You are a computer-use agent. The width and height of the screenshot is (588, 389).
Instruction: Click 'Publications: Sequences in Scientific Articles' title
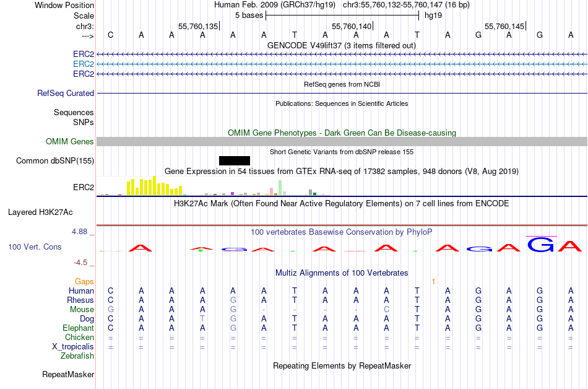click(x=342, y=103)
